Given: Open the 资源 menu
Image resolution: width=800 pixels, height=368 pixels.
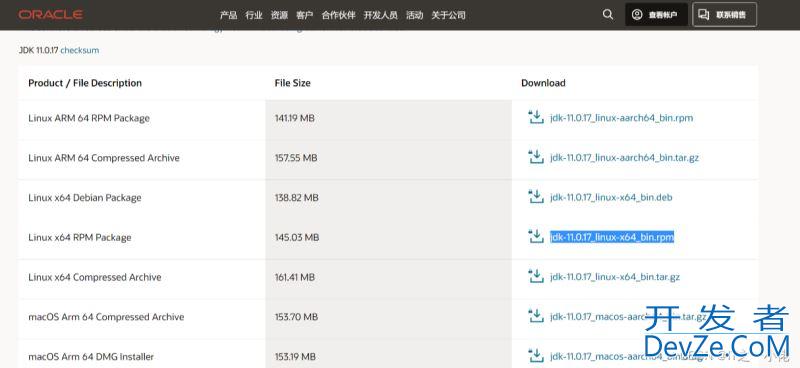Looking at the screenshot, I should [x=280, y=15].
